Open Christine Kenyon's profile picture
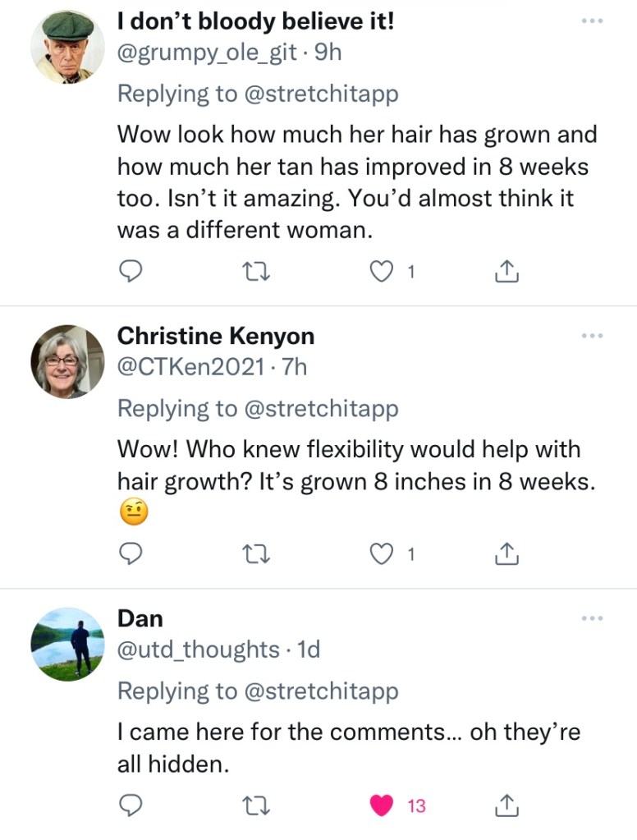The image size is (637, 840). [x=67, y=361]
